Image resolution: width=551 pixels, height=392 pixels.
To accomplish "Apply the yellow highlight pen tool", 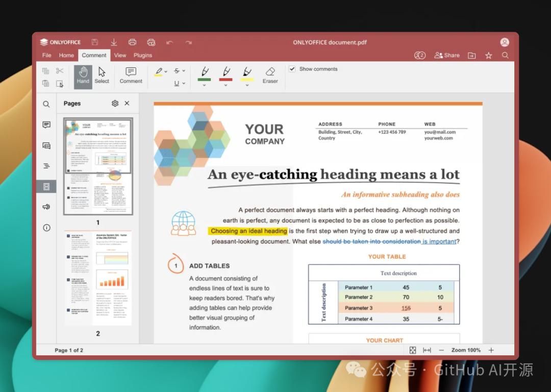I will [x=159, y=71].
